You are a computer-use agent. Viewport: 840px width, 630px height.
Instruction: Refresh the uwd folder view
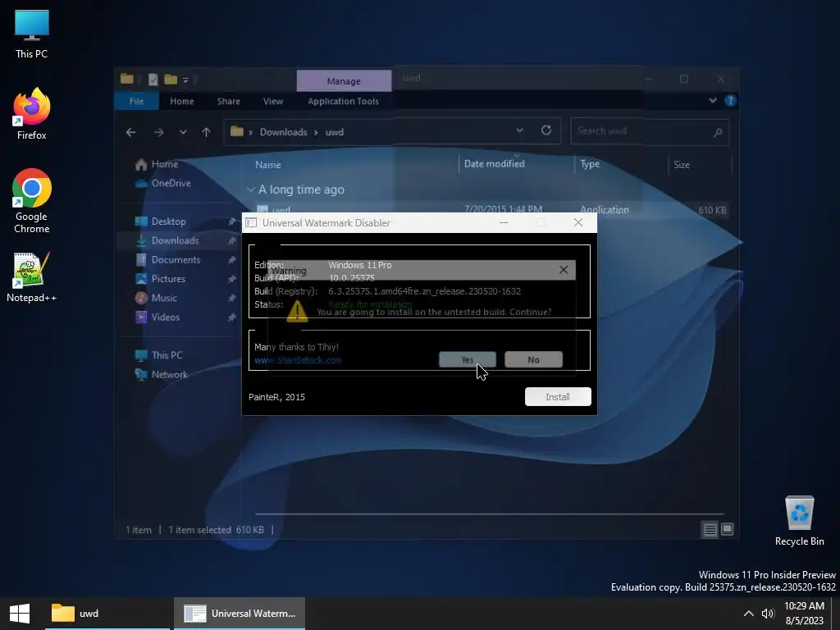tap(546, 130)
